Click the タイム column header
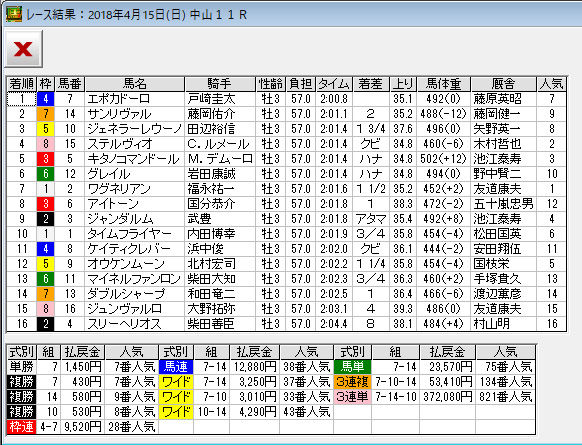The width and height of the screenshot is (582, 445). tap(334, 84)
